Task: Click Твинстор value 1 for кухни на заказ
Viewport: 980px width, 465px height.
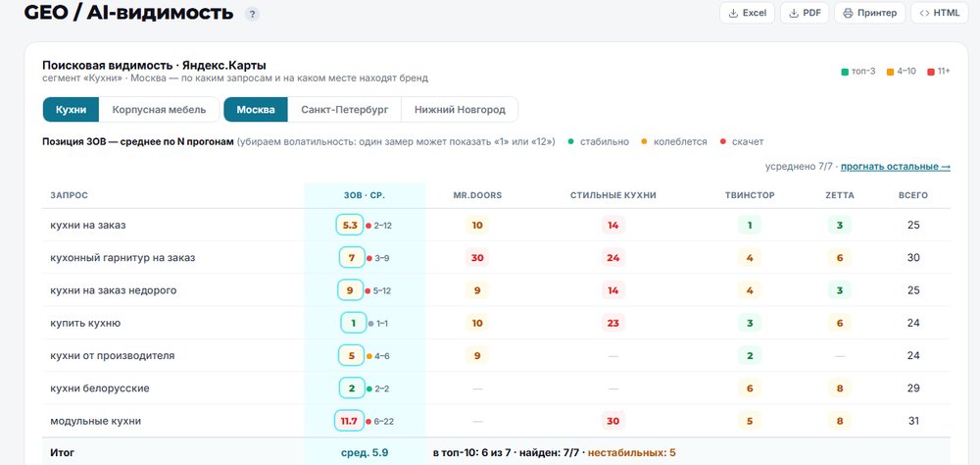Action: point(750,225)
